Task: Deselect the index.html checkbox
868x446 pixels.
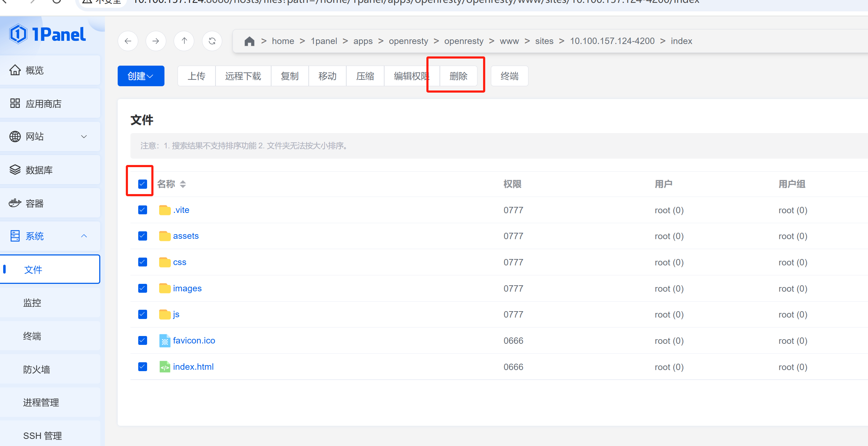Action: (142, 367)
